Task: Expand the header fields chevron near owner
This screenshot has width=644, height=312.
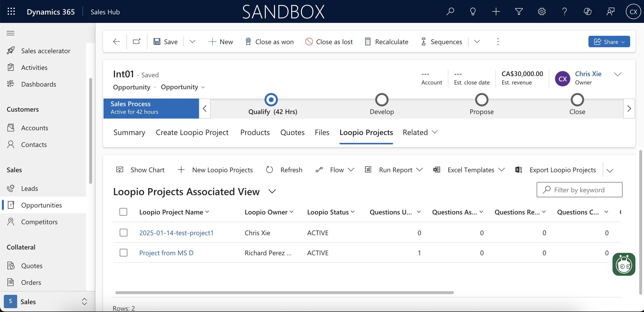Action: pos(618,74)
